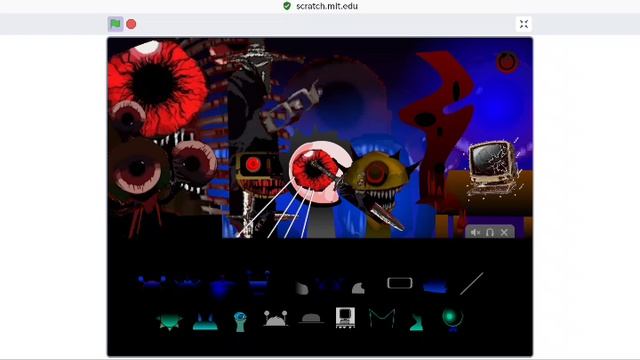Remove character with the X control

tap(504, 233)
